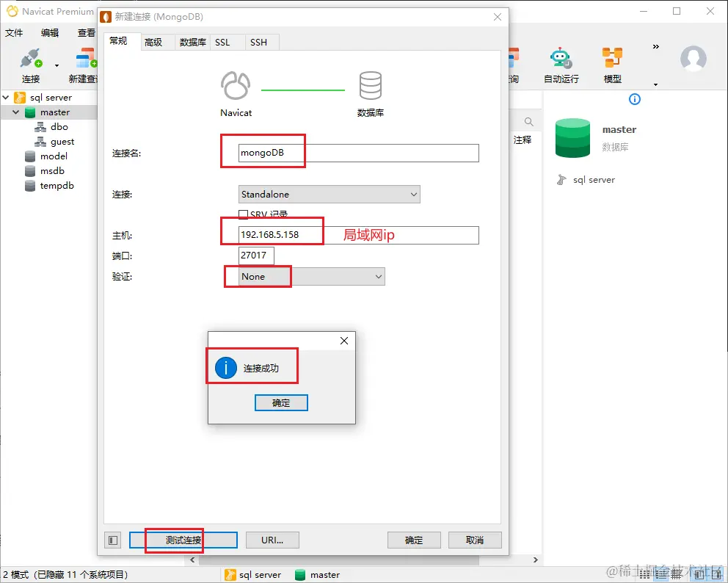Image resolution: width=728 pixels, height=583 pixels.
Task: Open the Standalone connection type dropdown
Action: click(x=330, y=194)
